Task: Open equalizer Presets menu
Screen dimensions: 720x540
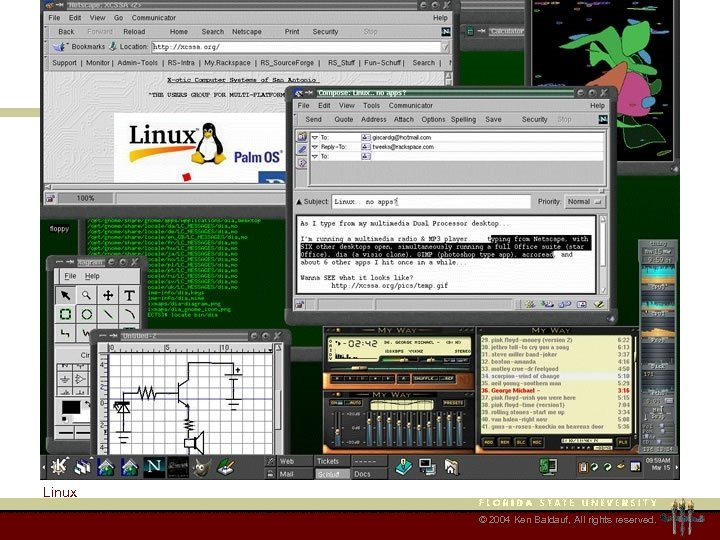Action: click(453, 403)
